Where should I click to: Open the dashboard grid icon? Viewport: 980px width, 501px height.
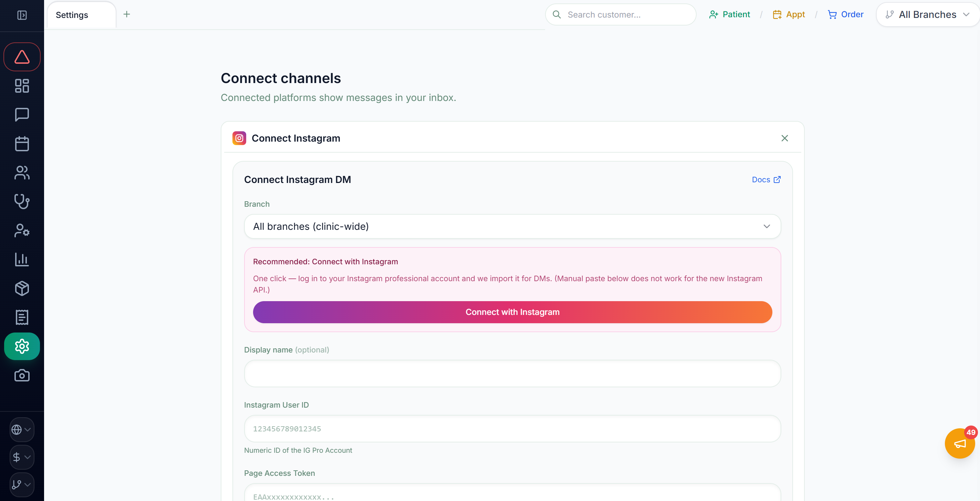[x=22, y=86]
